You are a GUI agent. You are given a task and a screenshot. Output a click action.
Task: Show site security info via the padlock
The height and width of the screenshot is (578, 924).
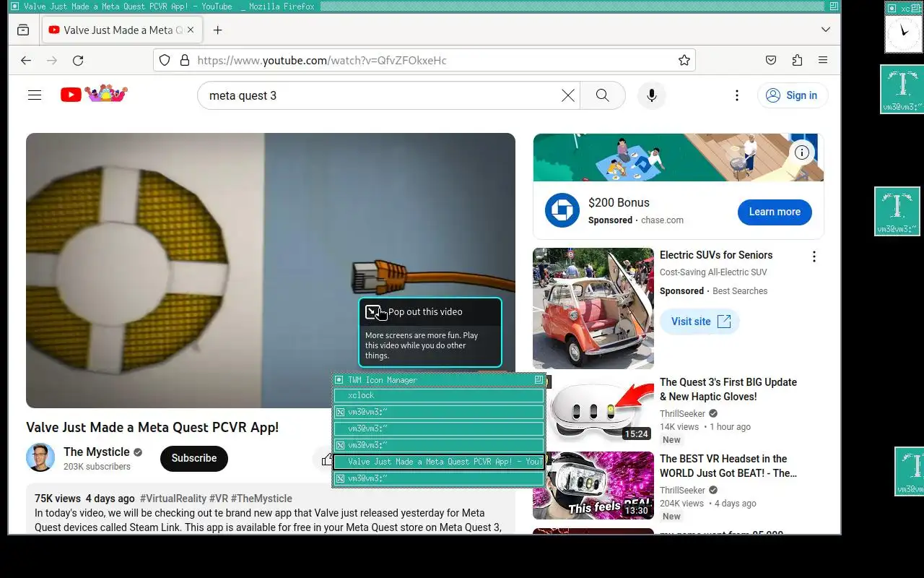[x=184, y=60]
